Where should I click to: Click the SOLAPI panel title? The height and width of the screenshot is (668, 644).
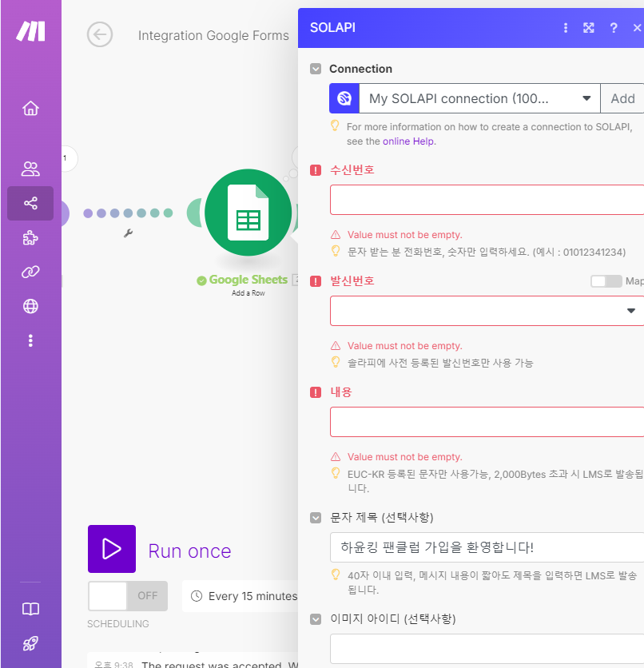(x=332, y=28)
